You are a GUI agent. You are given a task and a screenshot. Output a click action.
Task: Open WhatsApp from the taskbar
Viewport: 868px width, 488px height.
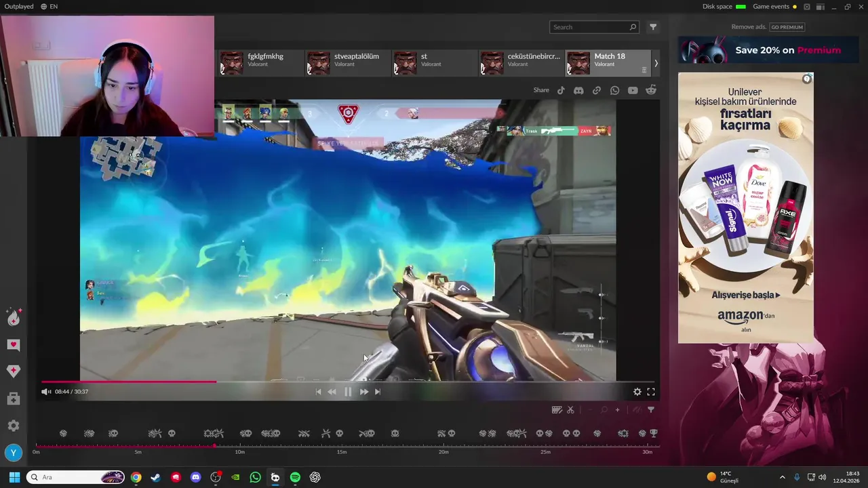click(x=255, y=477)
